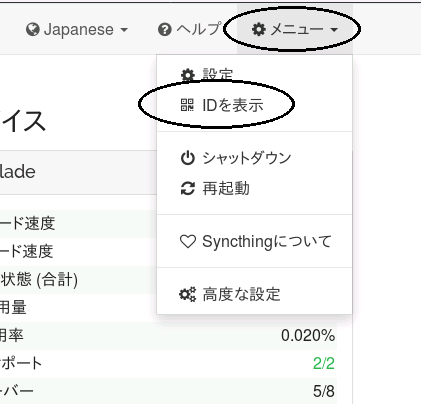Click the refresh icon for 再起動
421x404 pixels.
[x=188, y=188]
